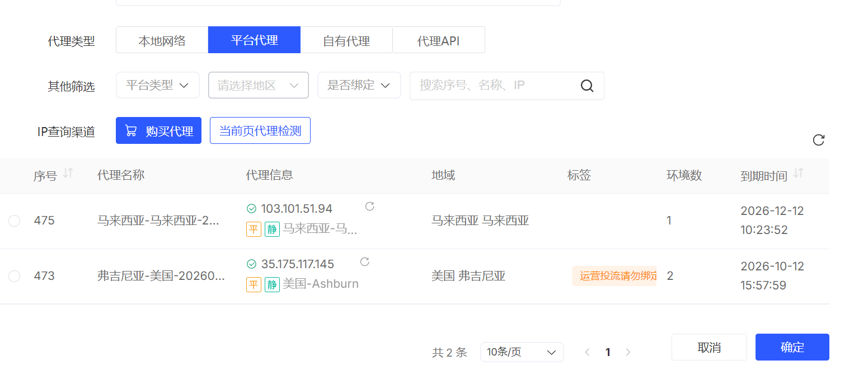The image size is (868, 379).
Task: Click serial number 475 cell
Action: [44, 221]
